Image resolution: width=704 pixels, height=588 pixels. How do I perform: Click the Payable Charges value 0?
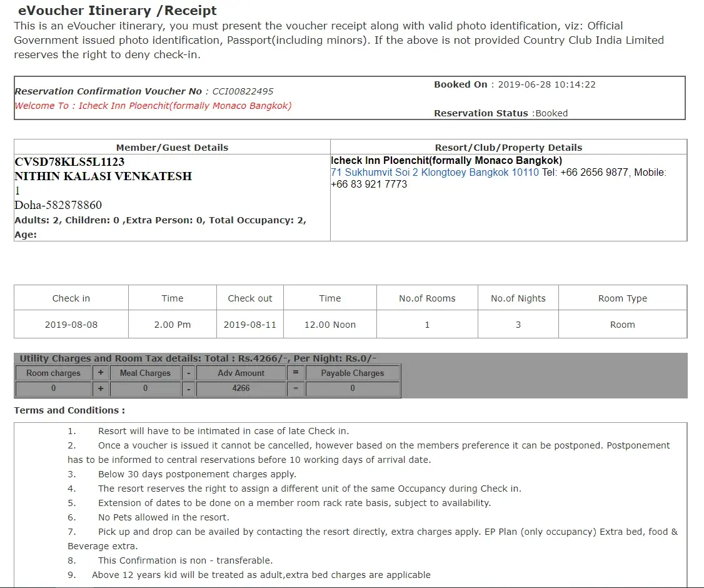[x=353, y=388]
